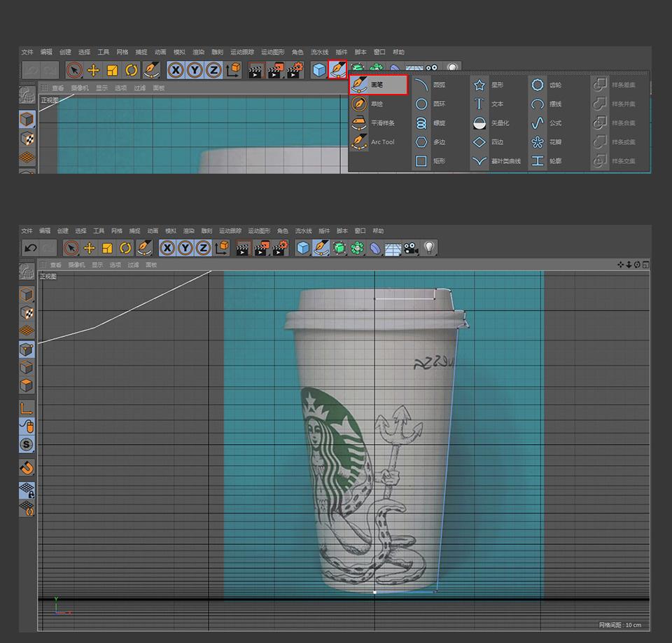Toggle Z axis lock in the lower window
This screenshot has width=672, height=643.
(x=203, y=248)
